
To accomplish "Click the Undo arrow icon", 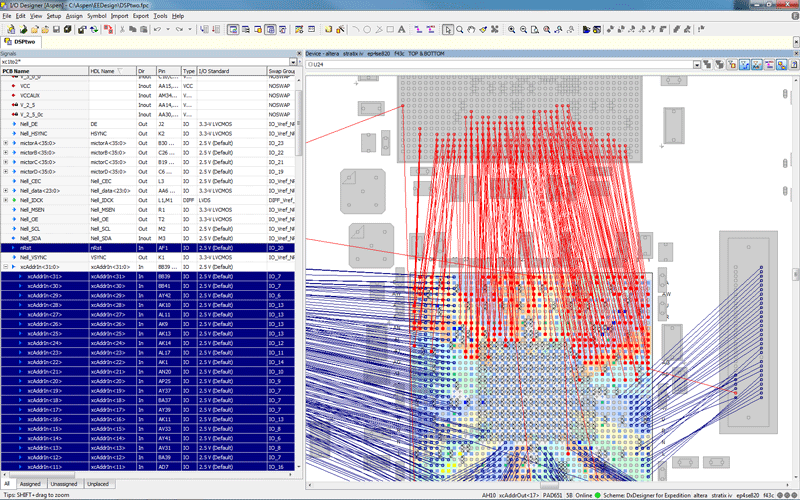I will pyautogui.click(x=159, y=29).
